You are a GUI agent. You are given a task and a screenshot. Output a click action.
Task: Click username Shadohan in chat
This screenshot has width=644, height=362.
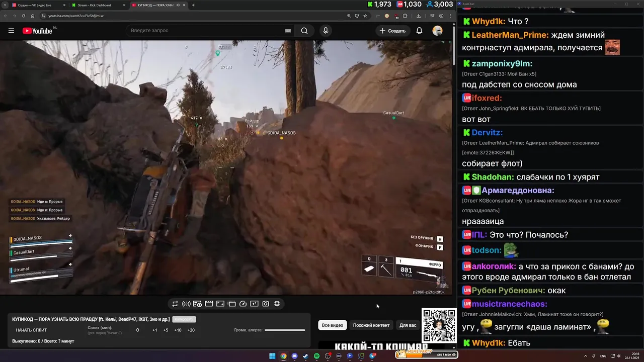pos(493,177)
